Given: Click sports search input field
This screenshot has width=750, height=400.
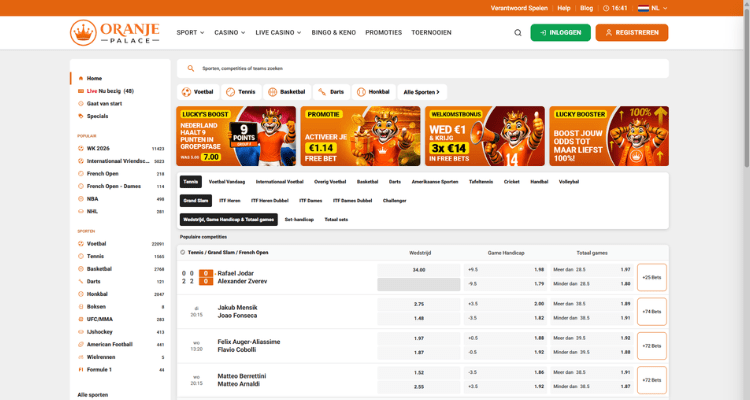Looking at the screenshot, I should pyautogui.click(x=423, y=68).
